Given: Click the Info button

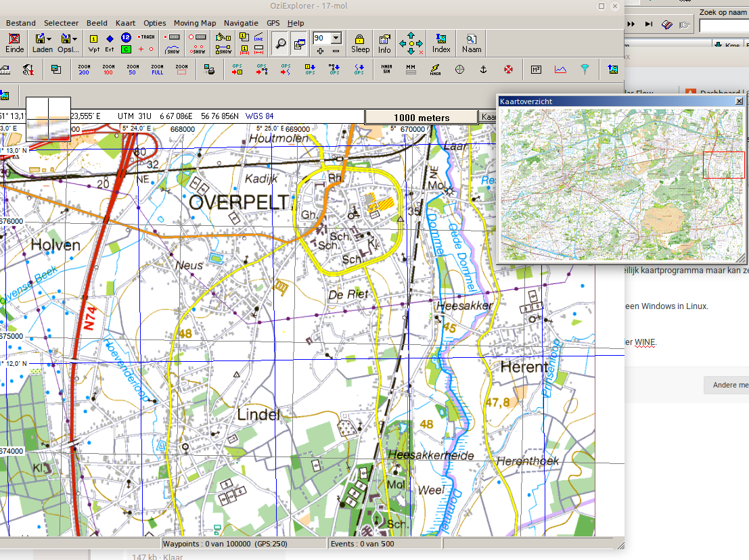Looking at the screenshot, I should (384, 43).
